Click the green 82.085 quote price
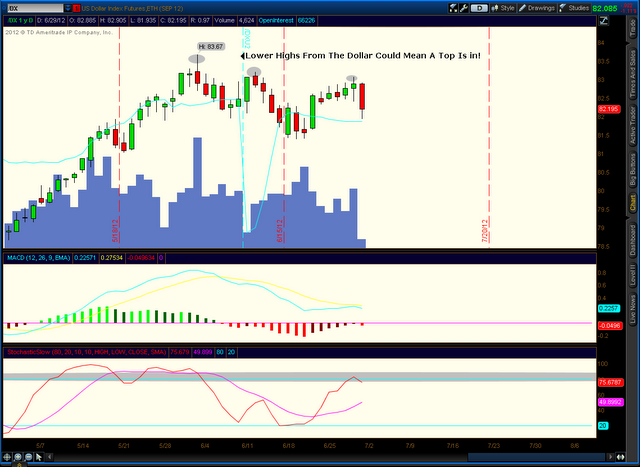640x467 pixels. (605, 8)
